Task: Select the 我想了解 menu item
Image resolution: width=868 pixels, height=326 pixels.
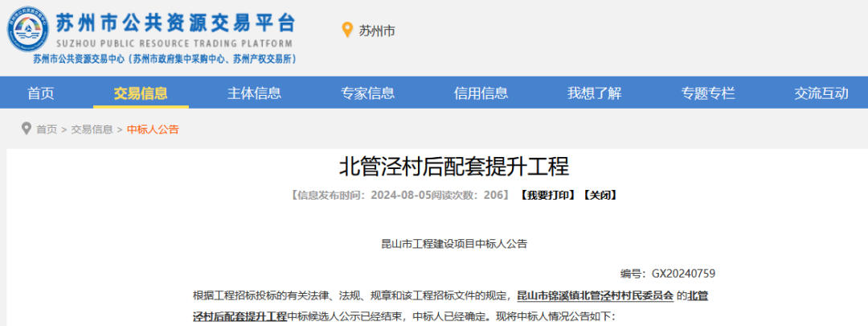Action: pyautogui.click(x=594, y=93)
